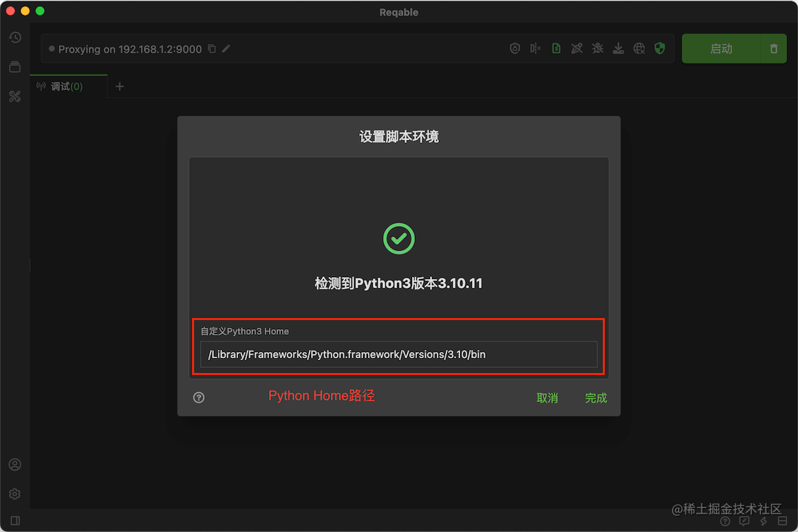Copy the proxy address via the copy icon

[212, 49]
